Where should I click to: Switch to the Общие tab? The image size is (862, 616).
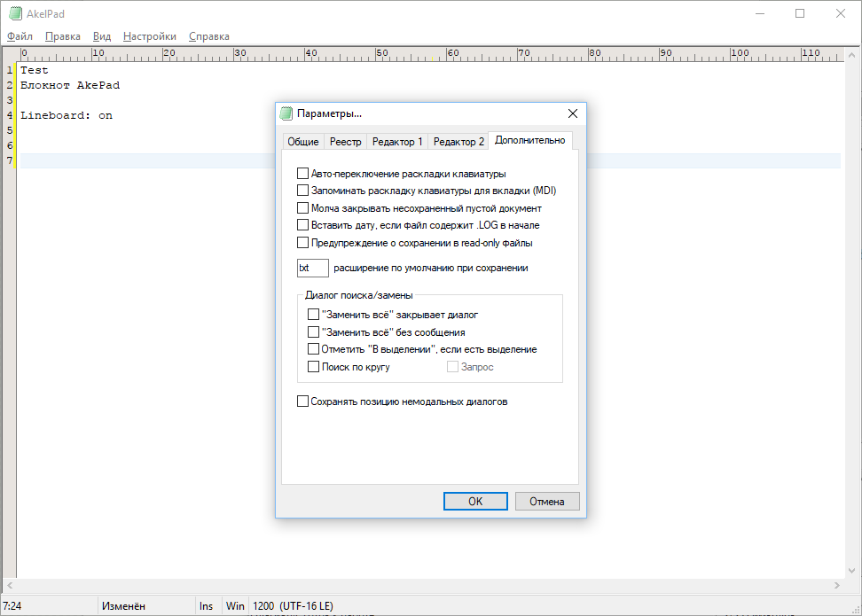tap(302, 142)
